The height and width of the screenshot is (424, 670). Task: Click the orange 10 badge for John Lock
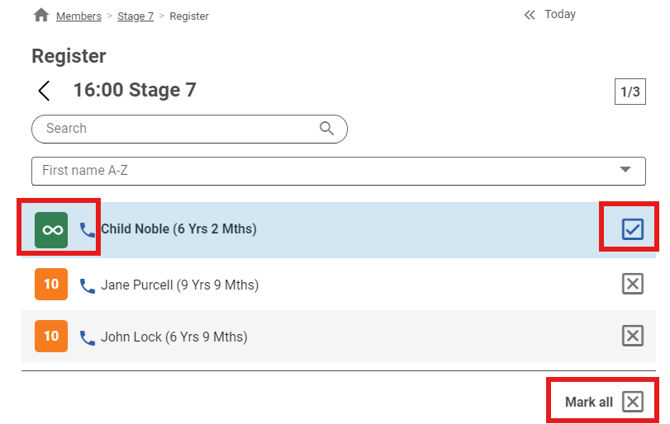pyautogui.click(x=51, y=337)
